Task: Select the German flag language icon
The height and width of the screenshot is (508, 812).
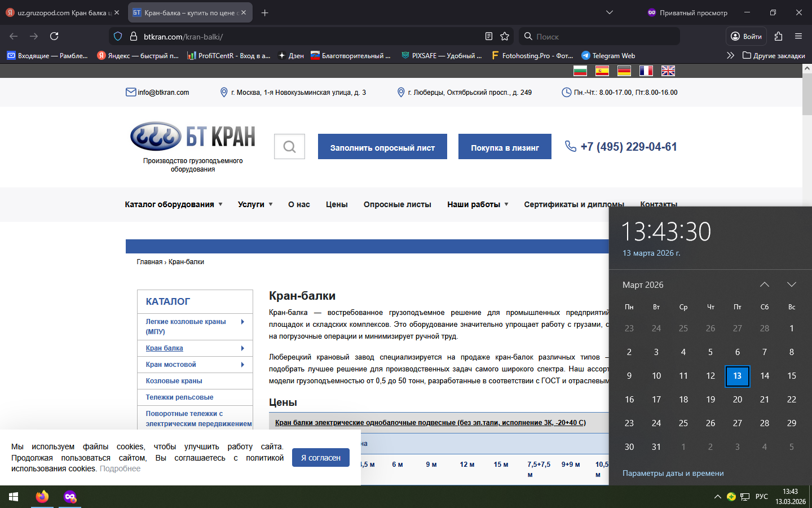Action: pyautogui.click(x=624, y=71)
